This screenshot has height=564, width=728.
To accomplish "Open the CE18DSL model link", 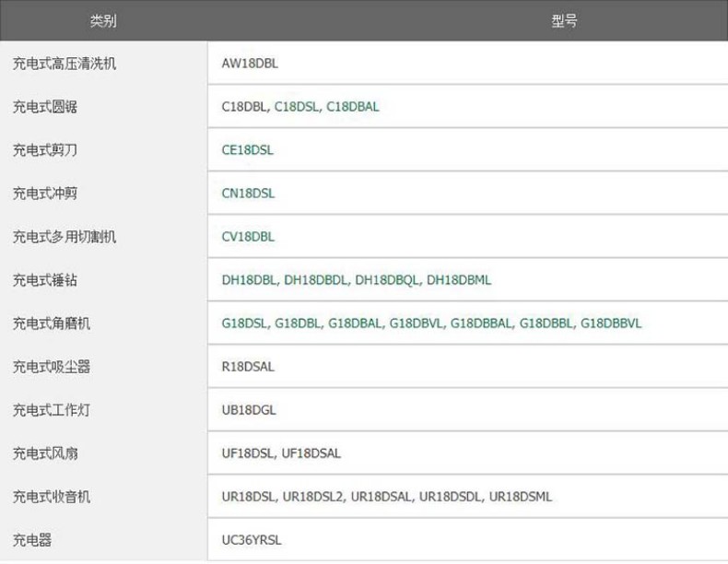I will point(248,150).
